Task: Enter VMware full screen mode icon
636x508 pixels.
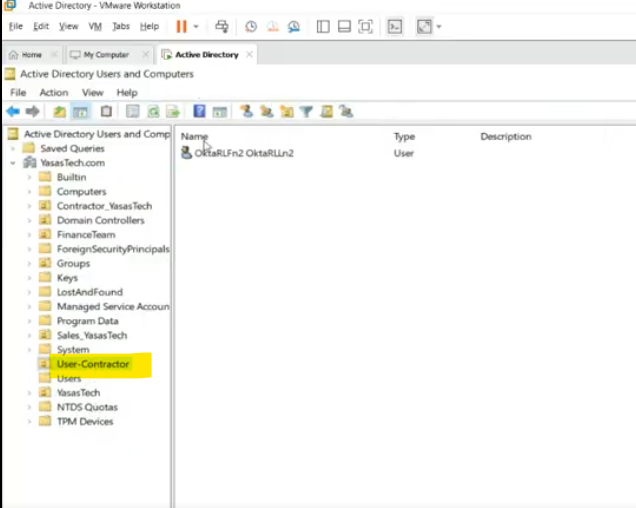Action: click(365, 26)
